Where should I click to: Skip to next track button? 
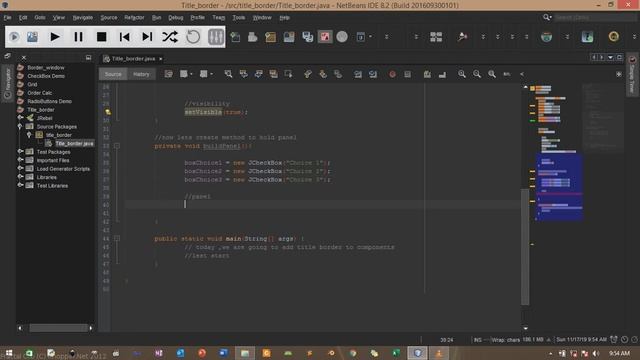coord(147,37)
